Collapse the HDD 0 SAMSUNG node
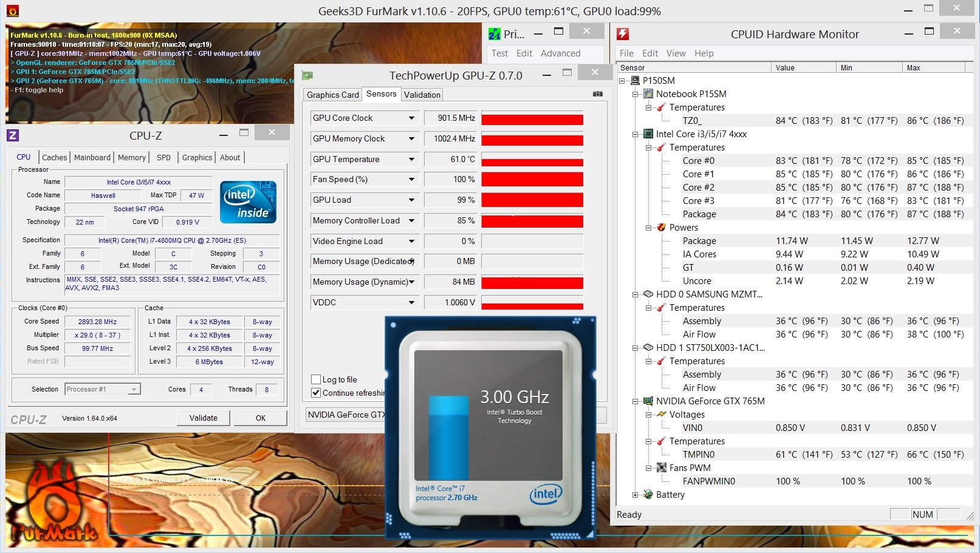Image resolution: width=980 pixels, height=553 pixels. [x=636, y=294]
